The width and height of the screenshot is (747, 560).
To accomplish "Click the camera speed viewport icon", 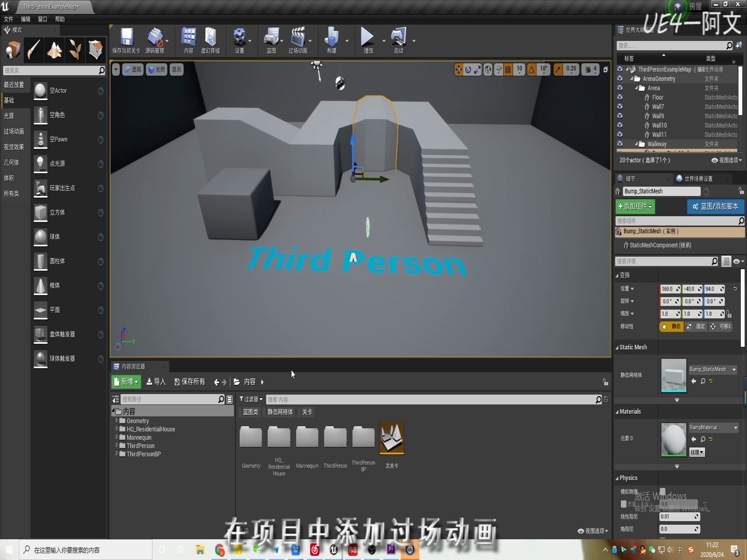I will click(588, 69).
